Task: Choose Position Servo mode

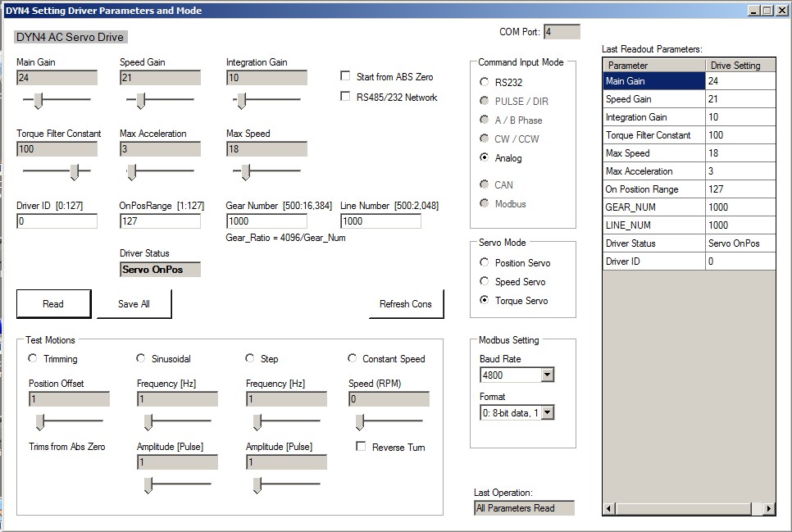Action: 485,263
